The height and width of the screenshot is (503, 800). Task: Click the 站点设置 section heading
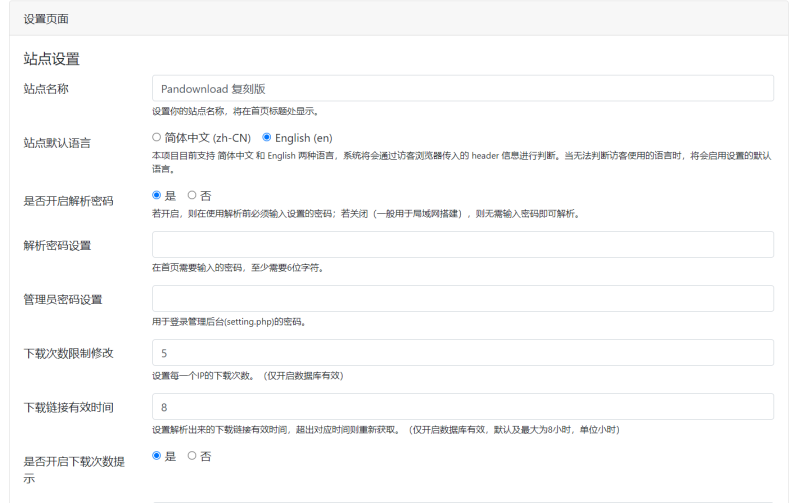click(52, 60)
